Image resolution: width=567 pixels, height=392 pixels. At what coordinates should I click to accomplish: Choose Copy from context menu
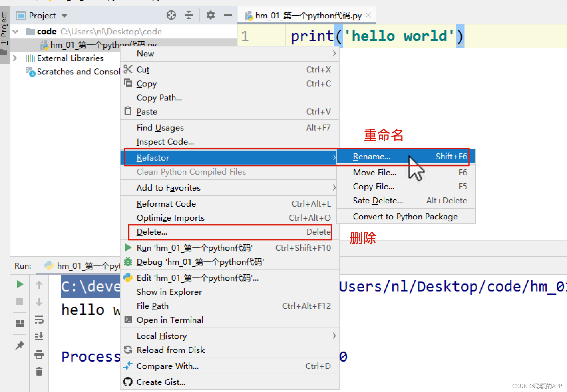pyautogui.click(x=230, y=83)
